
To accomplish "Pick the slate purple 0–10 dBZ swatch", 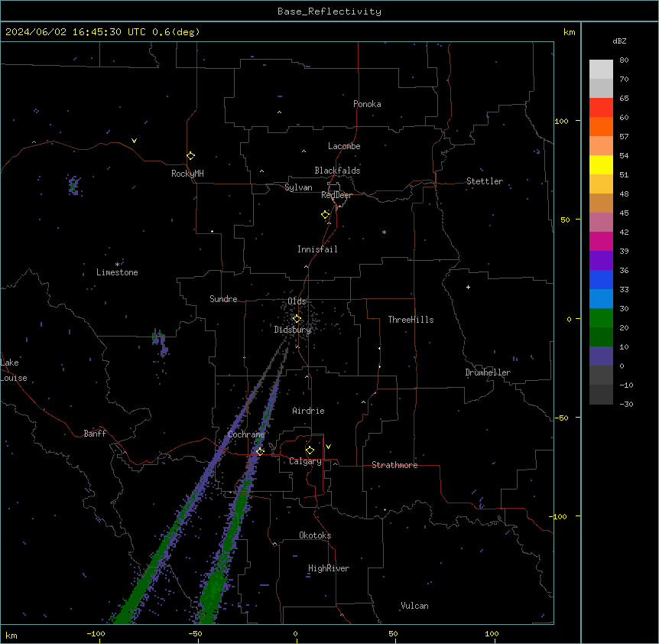I will 601,356.
